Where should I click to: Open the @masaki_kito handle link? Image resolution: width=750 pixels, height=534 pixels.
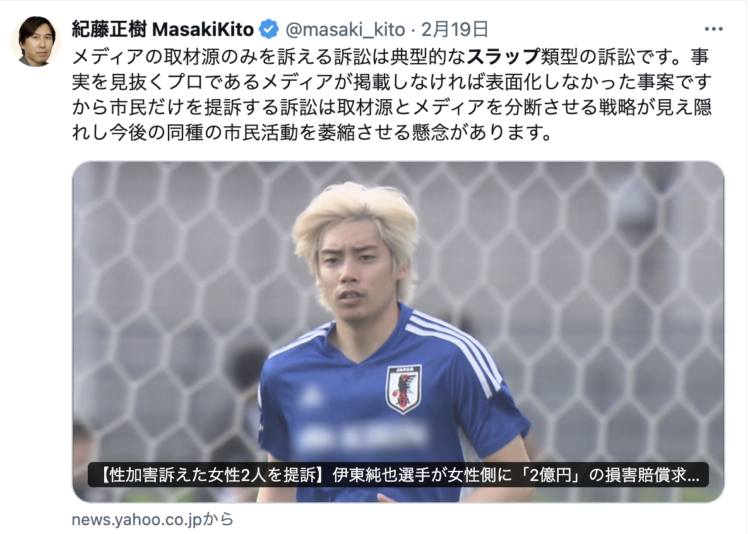[x=345, y=30]
